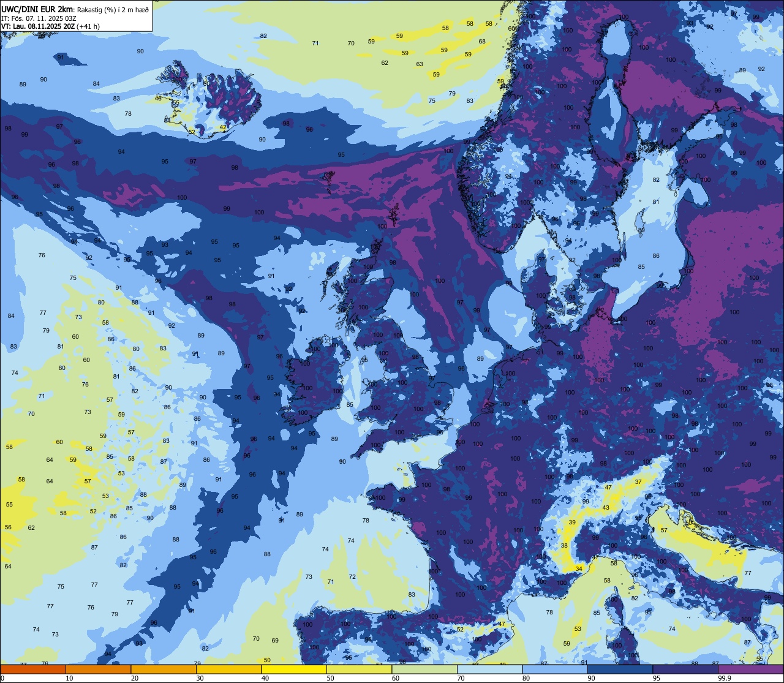784x683 pixels.
Task: Click the 40–50 bright yellow legend swatch
Action: (x=294, y=670)
